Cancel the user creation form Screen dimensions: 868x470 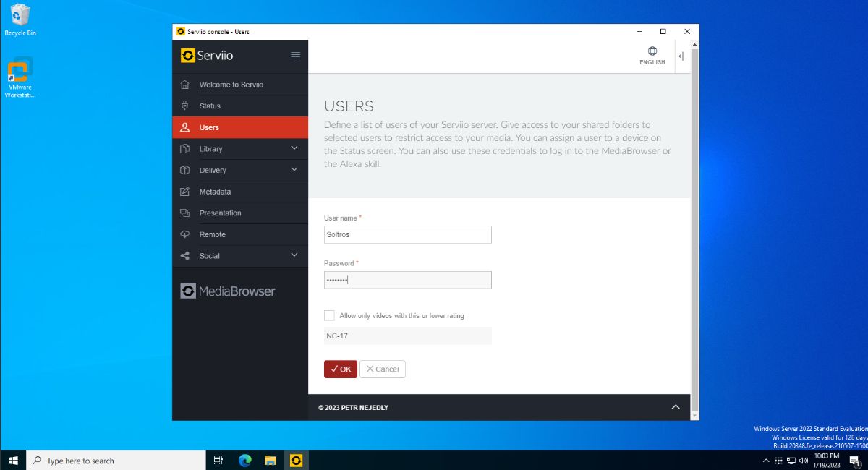[383, 369]
